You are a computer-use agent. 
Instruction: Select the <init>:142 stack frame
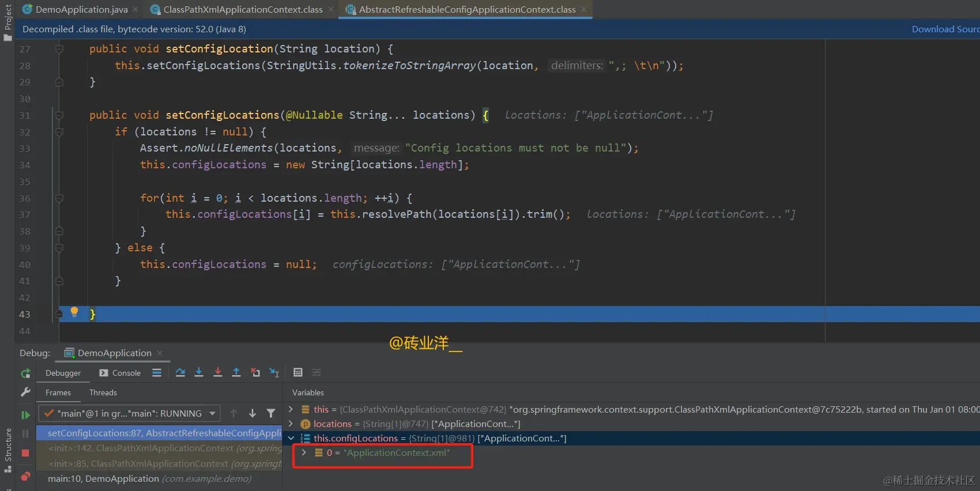159,448
